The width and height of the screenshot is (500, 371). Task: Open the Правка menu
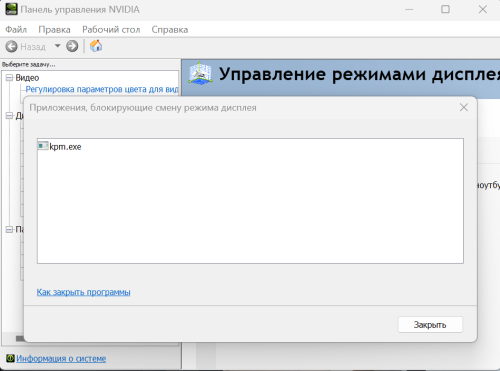pos(54,30)
